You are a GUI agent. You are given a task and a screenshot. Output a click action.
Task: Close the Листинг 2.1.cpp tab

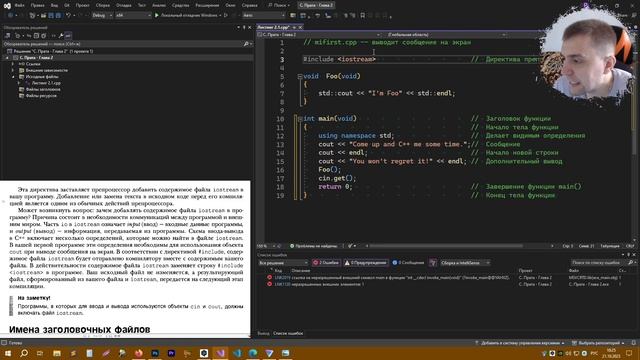300,27
